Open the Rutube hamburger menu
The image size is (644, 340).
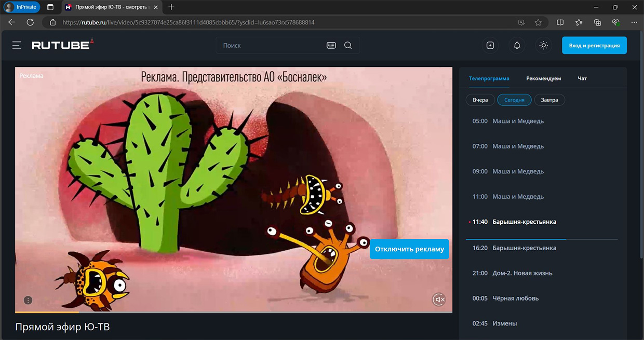click(17, 46)
